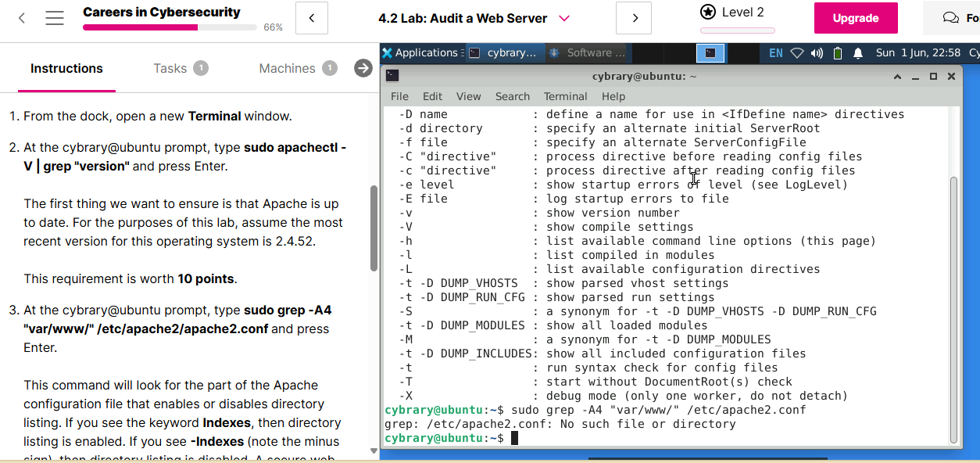Click the "-S" synonym line in terminal
Screen dimensions: 980x463
(637, 311)
